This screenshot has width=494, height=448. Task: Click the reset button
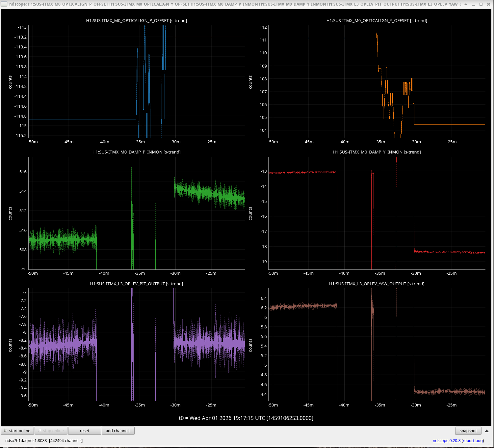(85, 431)
